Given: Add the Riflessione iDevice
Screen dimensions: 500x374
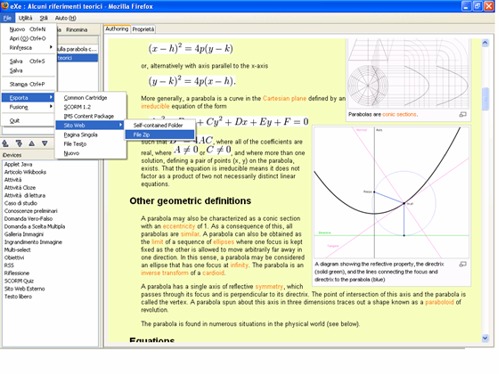Looking at the screenshot, I should (17, 273).
